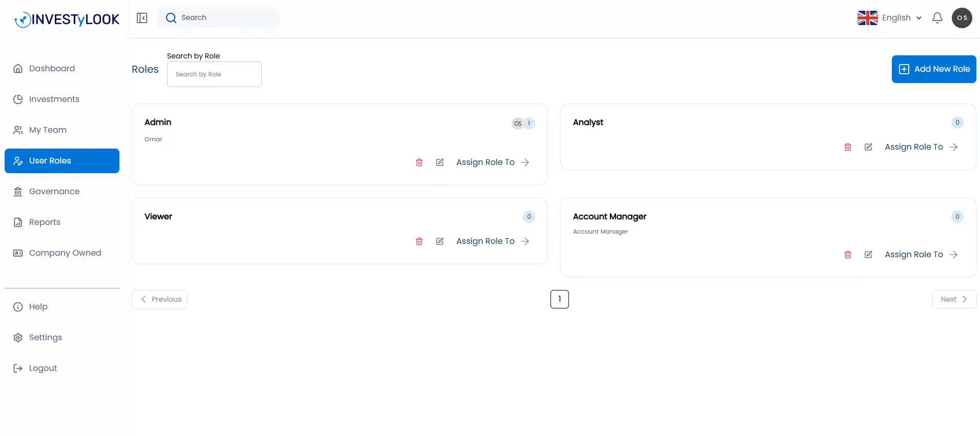The width and height of the screenshot is (980, 436).
Task: Delete the Account Manager role
Action: (x=848, y=255)
